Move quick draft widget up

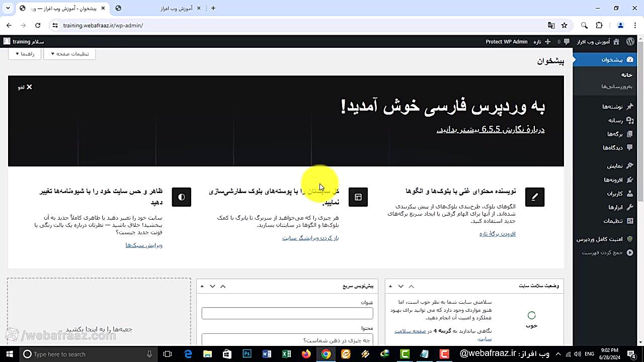223,286
